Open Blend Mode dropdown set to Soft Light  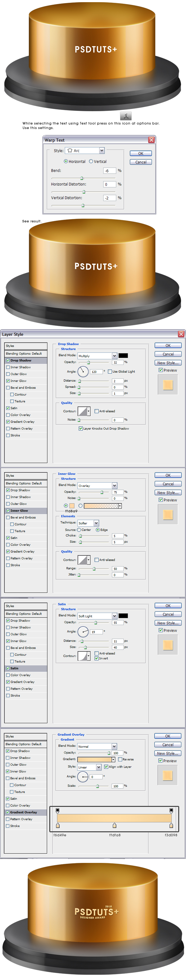(x=97, y=615)
